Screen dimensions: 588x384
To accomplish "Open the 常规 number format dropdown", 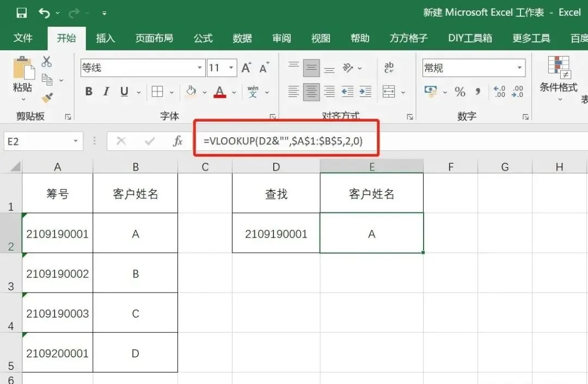I will pos(520,68).
